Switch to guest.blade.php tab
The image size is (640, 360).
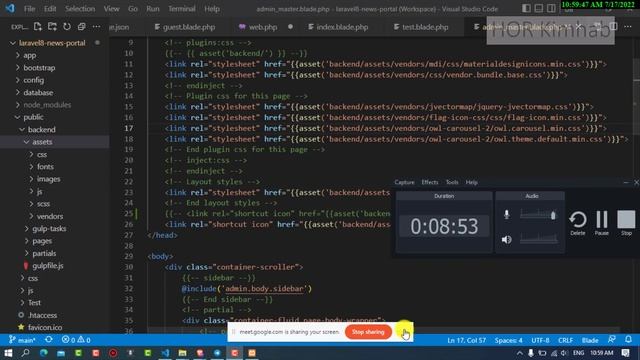(x=185, y=27)
